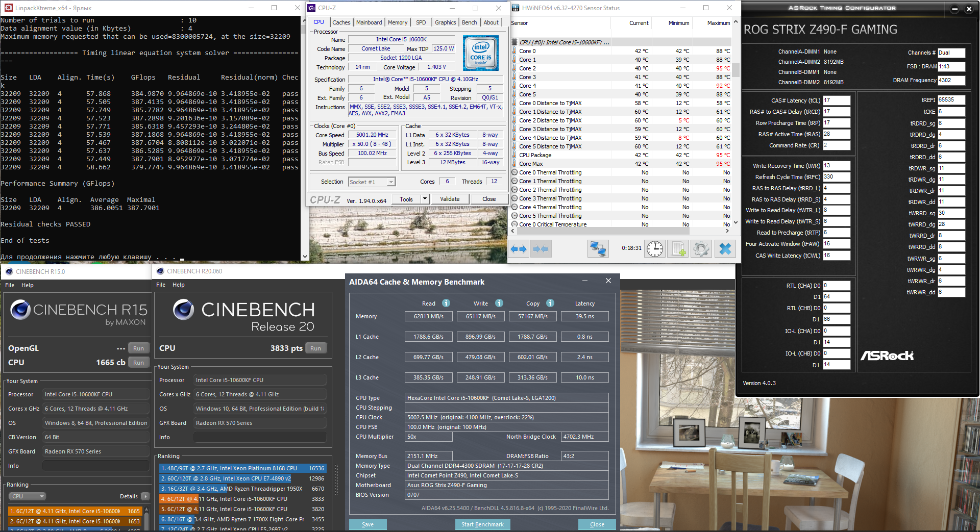Open the About tab in CPU-Z
The height and width of the screenshot is (532, 980).
tap(491, 22)
